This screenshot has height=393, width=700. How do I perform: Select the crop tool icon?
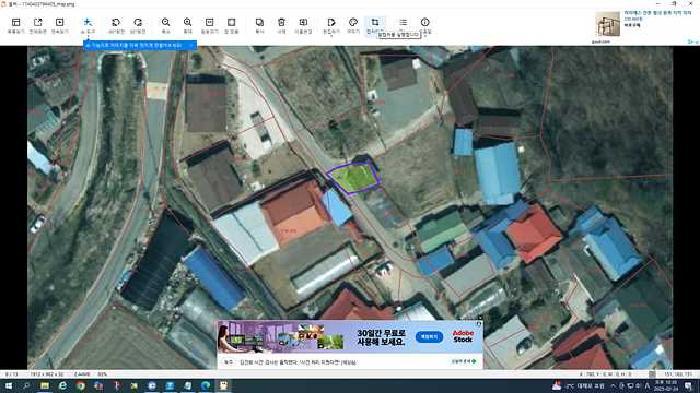375,22
